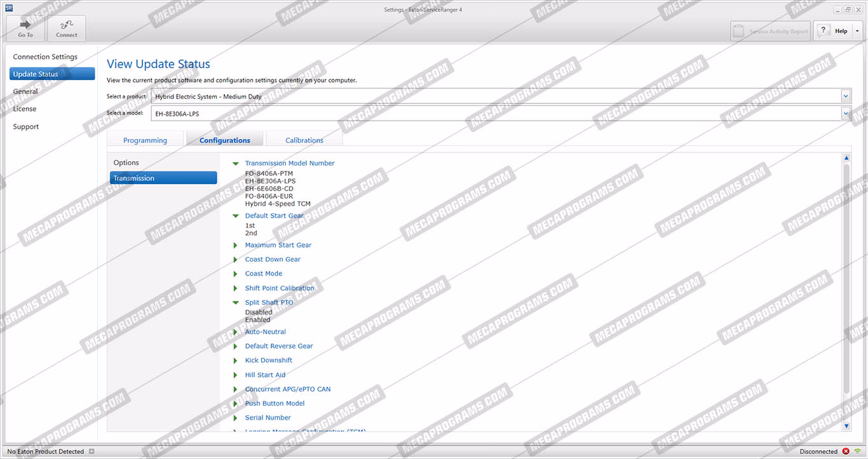Click Disabled under Split Shaft PTO
868x459 pixels.
click(x=259, y=312)
